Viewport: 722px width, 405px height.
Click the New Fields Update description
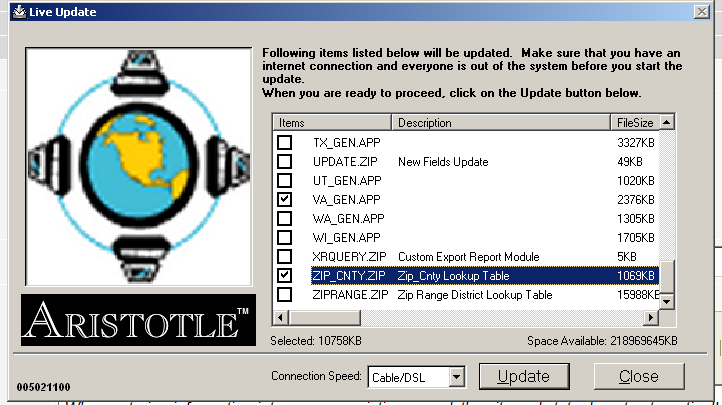[443, 162]
